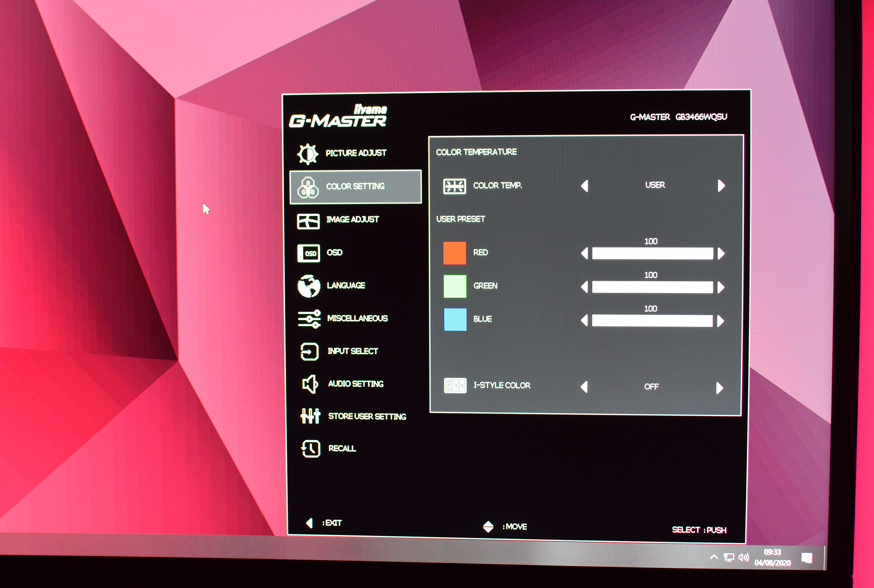Image resolution: width=874 pixels, height=588 pixels.
Task: Toggle I-Style Color with right arrow
Action: tap(720, 387)
